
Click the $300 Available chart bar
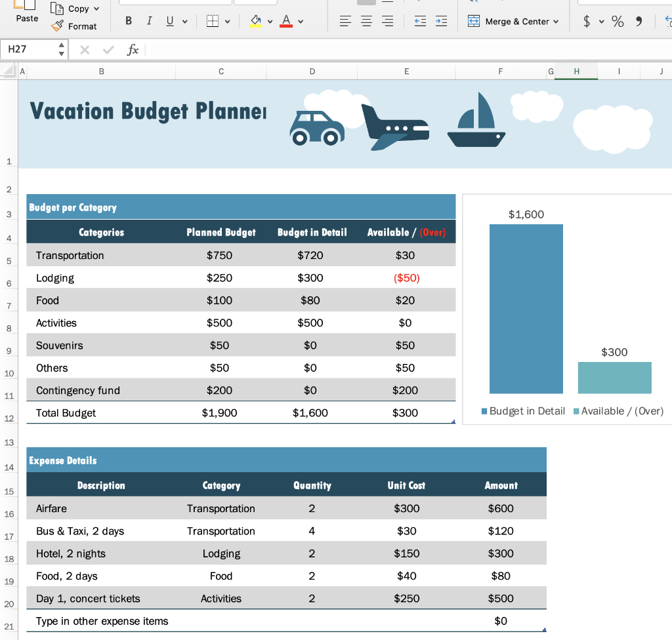click(x=614, y=378)
